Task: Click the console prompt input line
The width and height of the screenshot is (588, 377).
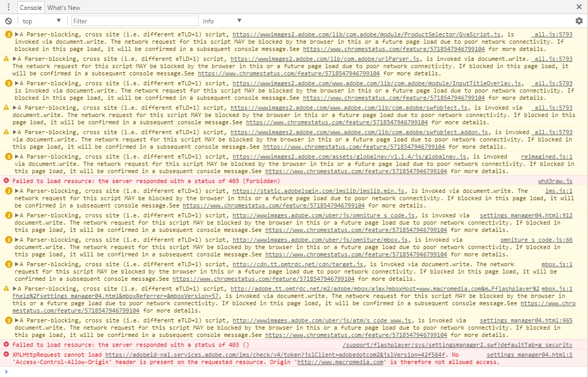Action: (294, 371)
